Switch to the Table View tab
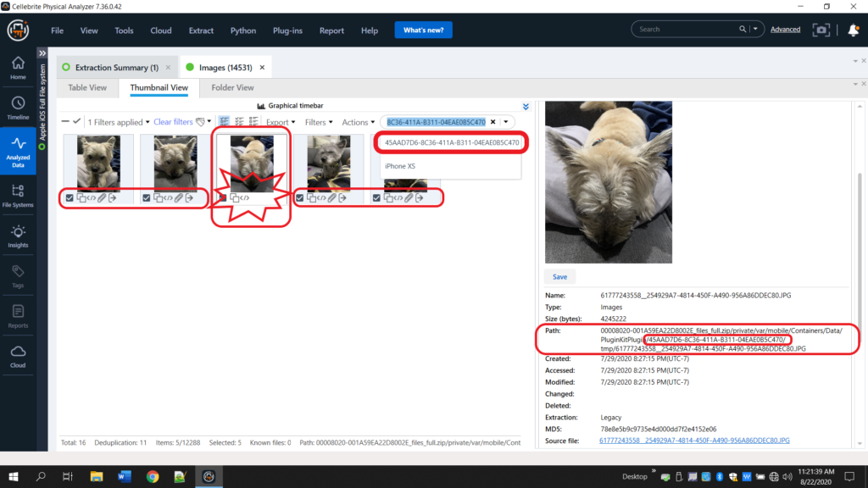Image resolution: width=868 pixels, height=488 pixels. point(87,87)
